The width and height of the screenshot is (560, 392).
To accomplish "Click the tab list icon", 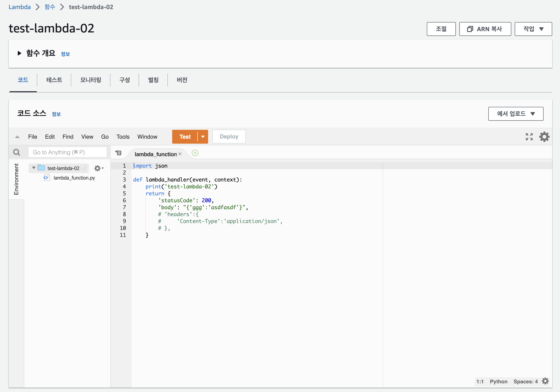I will tap(118, 153).
